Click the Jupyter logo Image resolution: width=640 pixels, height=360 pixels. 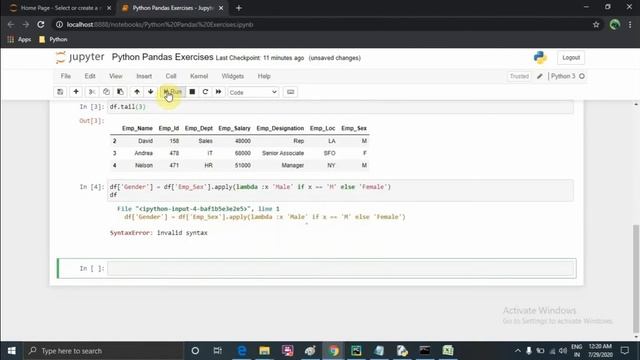pos(80,58)
